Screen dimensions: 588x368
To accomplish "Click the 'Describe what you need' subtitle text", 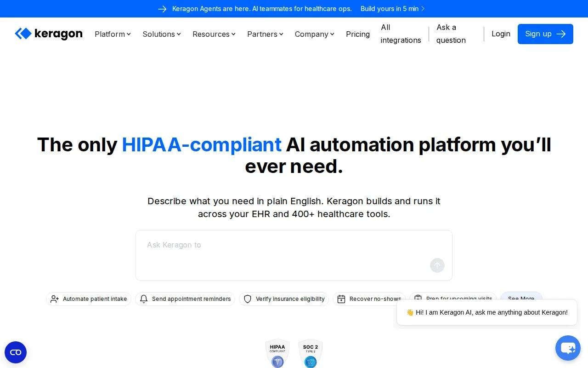I will [294, 207].
